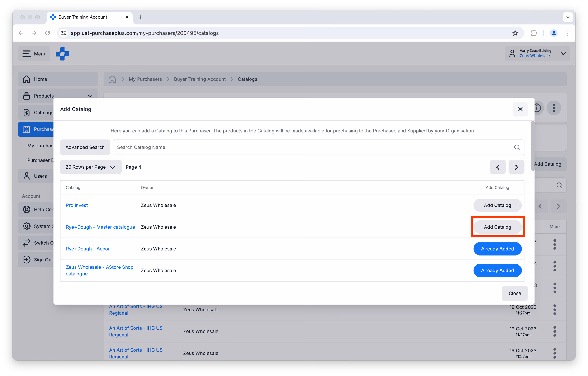
Task: View site information icon in address bar
Action: point(64,33)
